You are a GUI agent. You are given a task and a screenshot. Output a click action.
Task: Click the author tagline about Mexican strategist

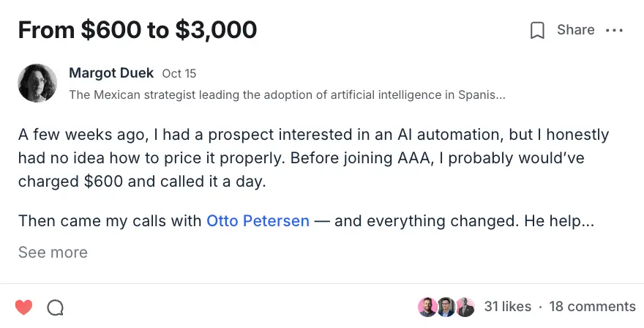click(x=287, y=94)
